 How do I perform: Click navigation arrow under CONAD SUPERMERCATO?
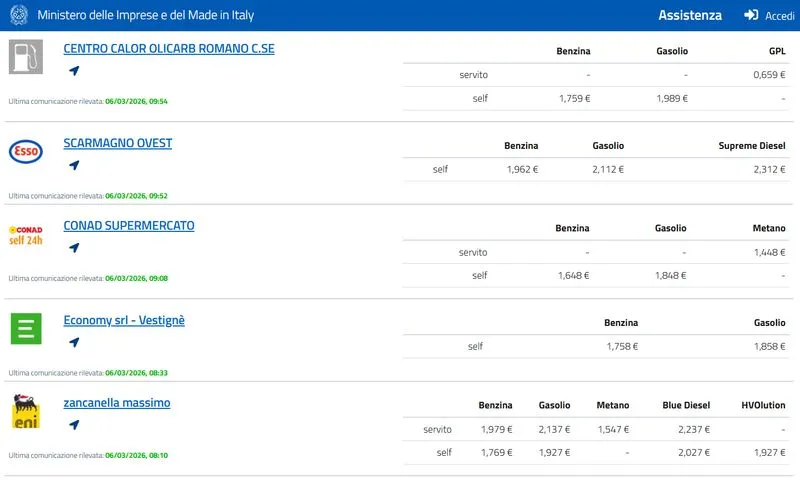tap(74, 248)
